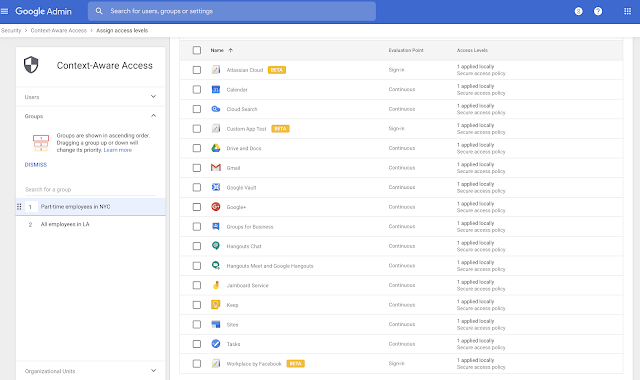
Task: Click the Hangouts Meet and Google Hangouts icon
Action: click(216, 266)
